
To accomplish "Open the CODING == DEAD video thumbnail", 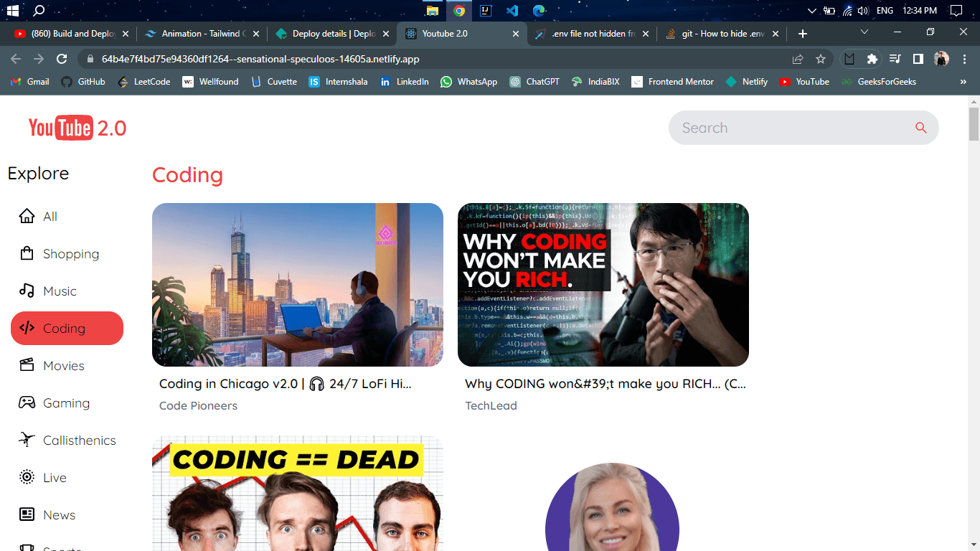I will [298, 493].
